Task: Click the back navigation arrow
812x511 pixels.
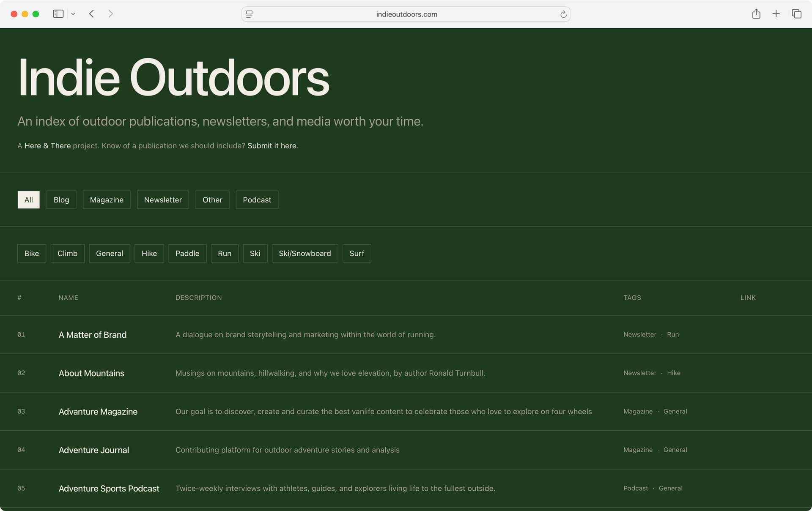Action: (91, 14)
